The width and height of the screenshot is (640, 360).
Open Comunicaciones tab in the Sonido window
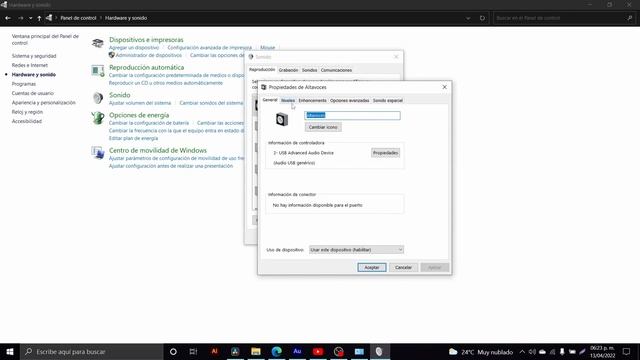click(336, 70)
